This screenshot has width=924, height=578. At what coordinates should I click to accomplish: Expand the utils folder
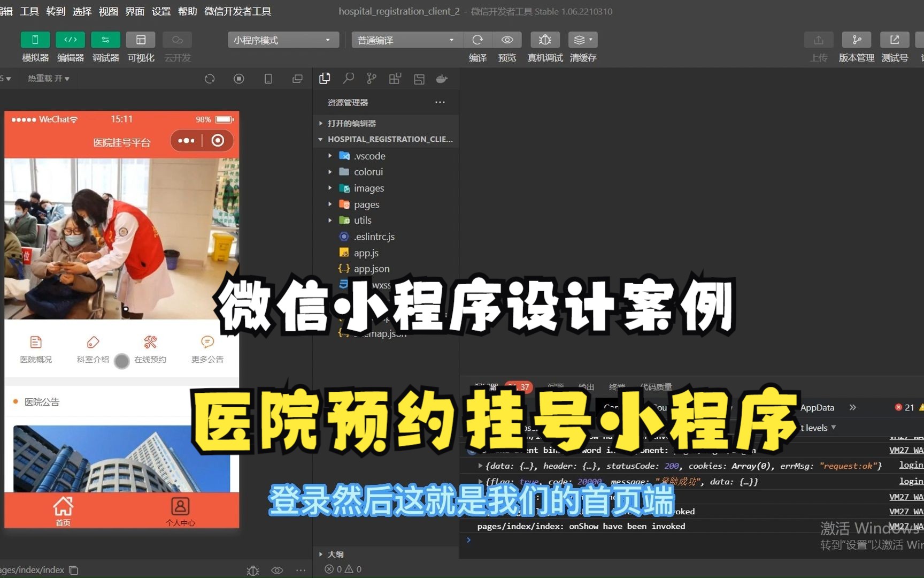click(x=386, y=220)
